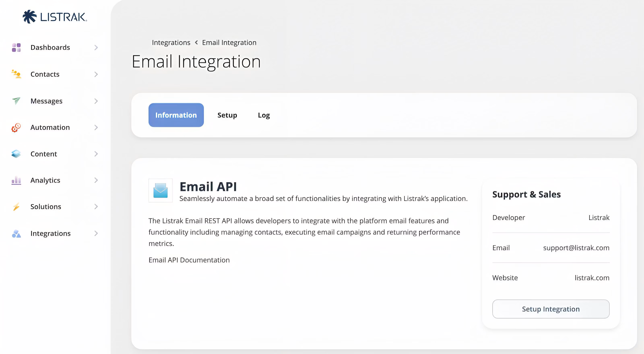Screen dimensions: 644x354
Task: Expand the Integrations menu chevron
Action: (96, 233)
